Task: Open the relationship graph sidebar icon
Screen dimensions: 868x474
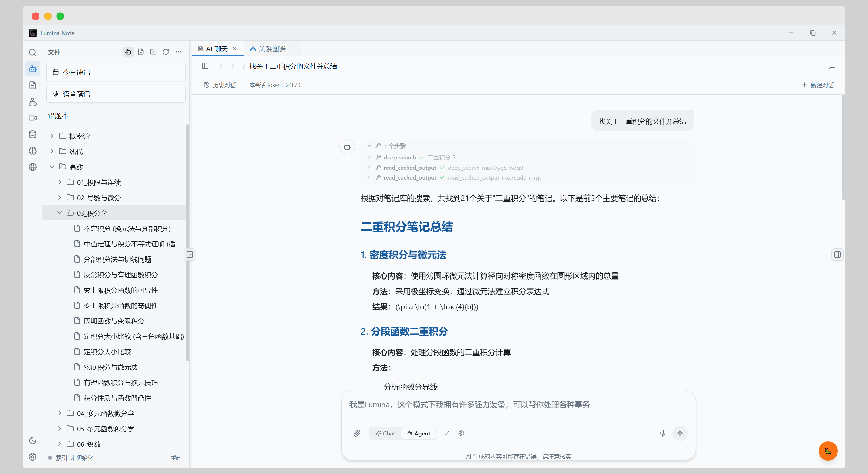Action: click(32, 102)
